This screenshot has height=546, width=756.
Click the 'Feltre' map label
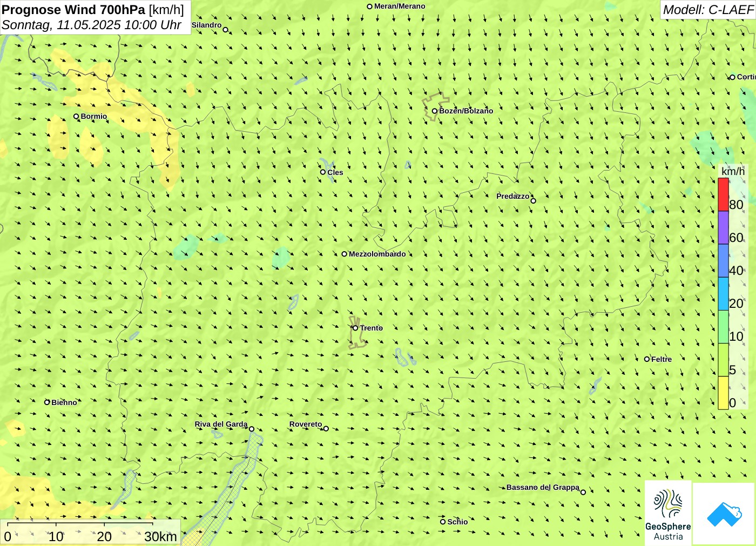(661, 359)
